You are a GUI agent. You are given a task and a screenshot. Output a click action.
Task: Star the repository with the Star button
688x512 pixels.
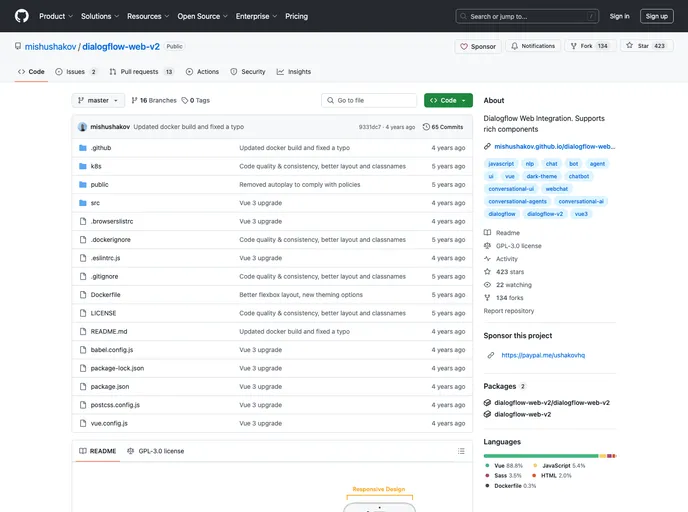tap(647, 46)
